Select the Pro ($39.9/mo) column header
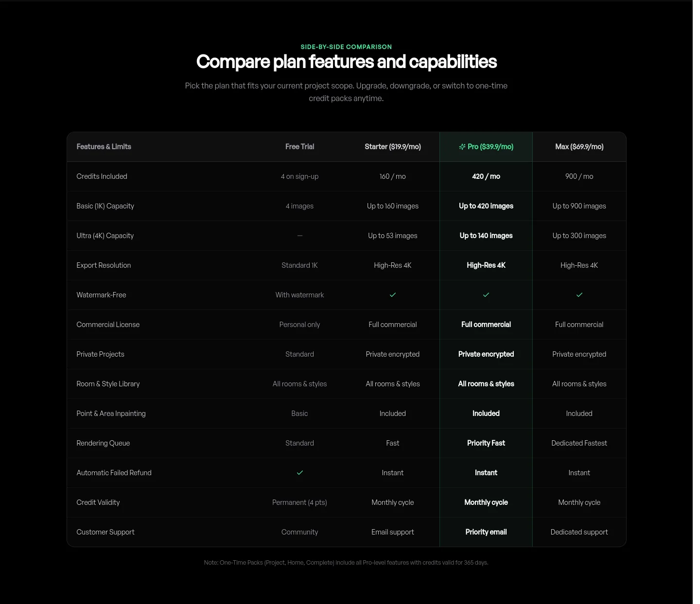Image resolution: width=700 pixels, height=604 pixels. pos(486,147)
